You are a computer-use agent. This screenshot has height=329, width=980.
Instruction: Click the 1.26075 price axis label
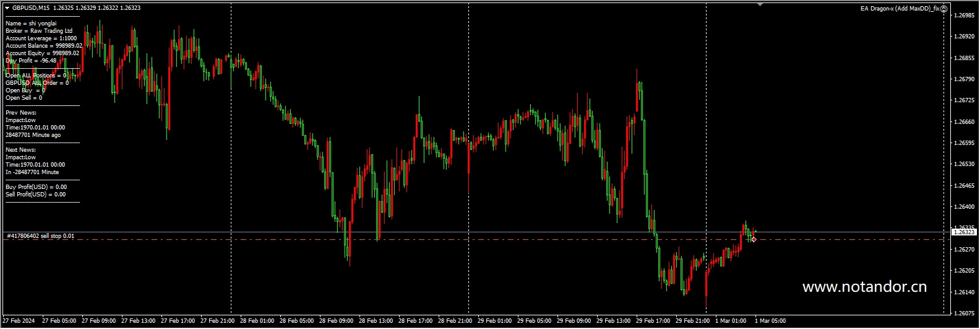coord(964,313)
